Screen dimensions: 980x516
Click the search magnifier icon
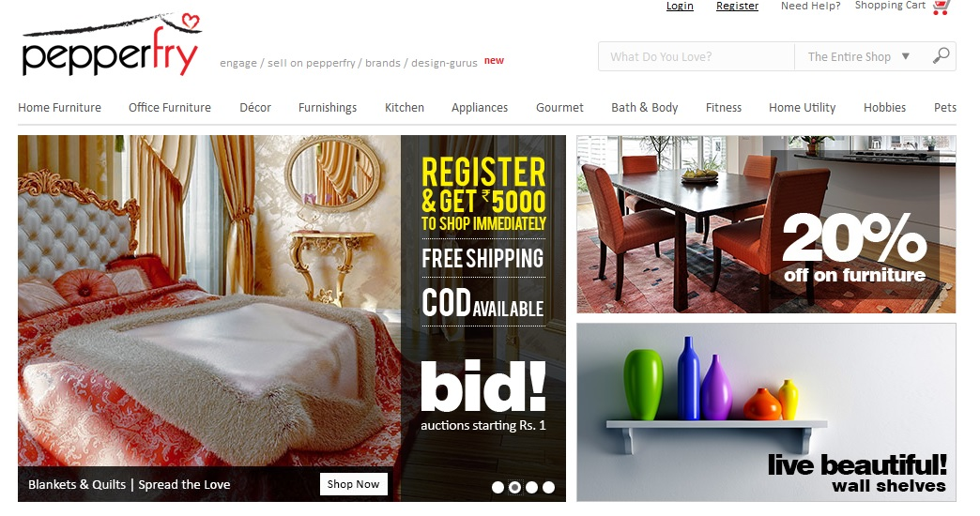941,56
